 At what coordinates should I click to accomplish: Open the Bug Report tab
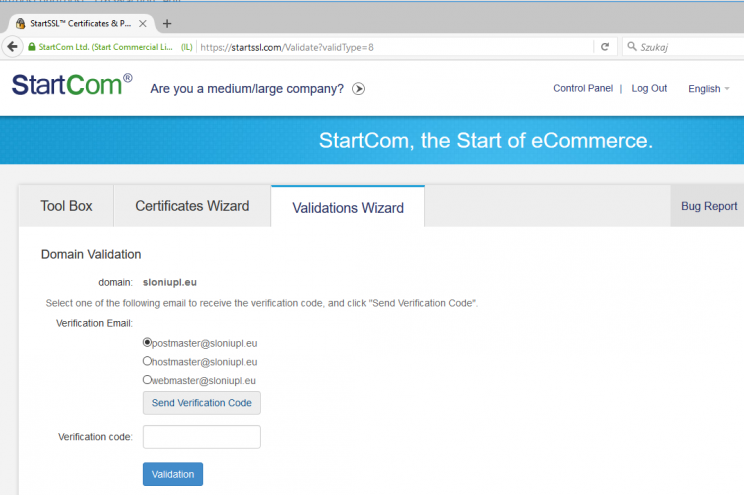coord(708,206)
